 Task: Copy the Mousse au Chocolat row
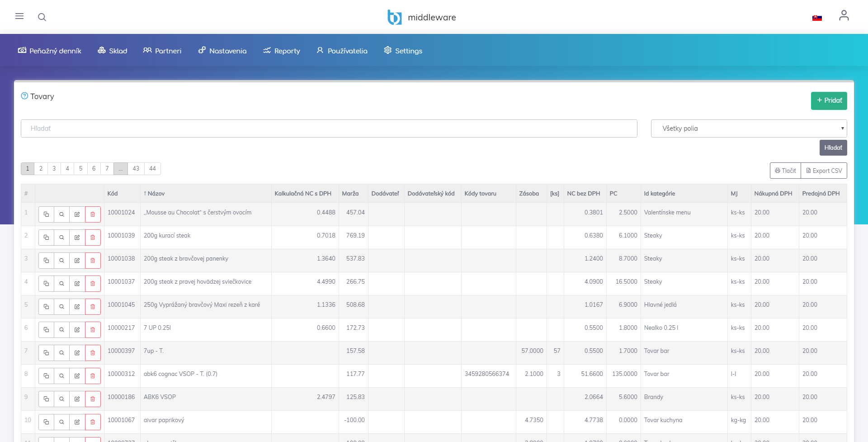tap(46, 214)
